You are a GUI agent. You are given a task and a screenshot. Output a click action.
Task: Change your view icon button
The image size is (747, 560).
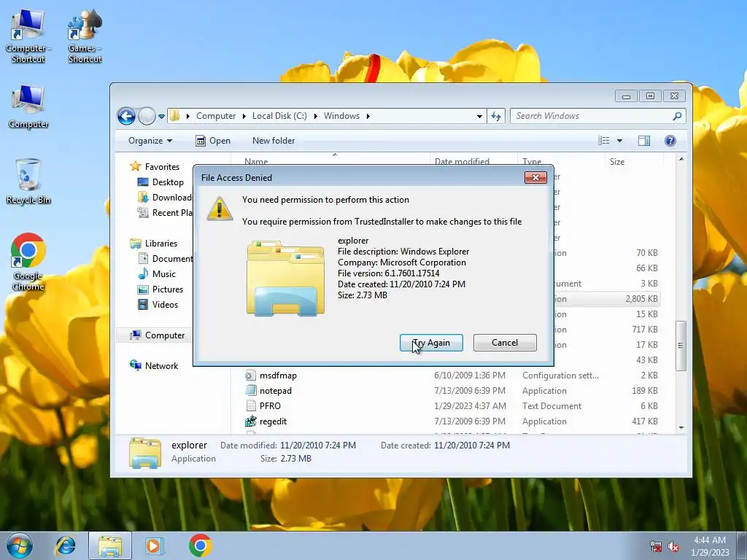[x=604, y=141]
